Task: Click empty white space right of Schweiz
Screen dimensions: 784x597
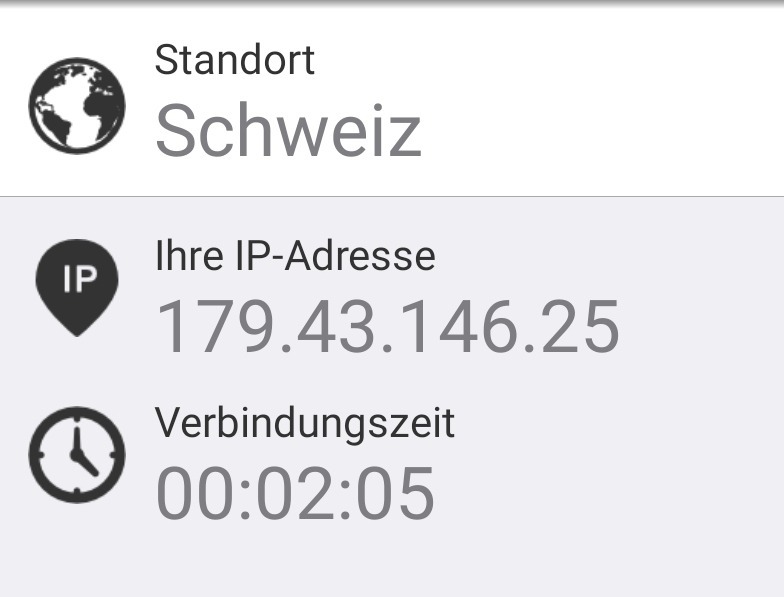Action: (600, 120)
